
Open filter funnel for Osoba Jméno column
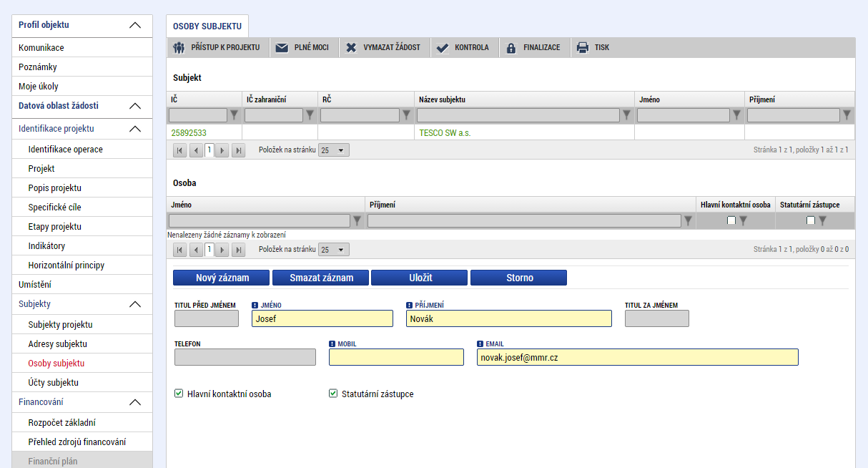pos(357,221)
